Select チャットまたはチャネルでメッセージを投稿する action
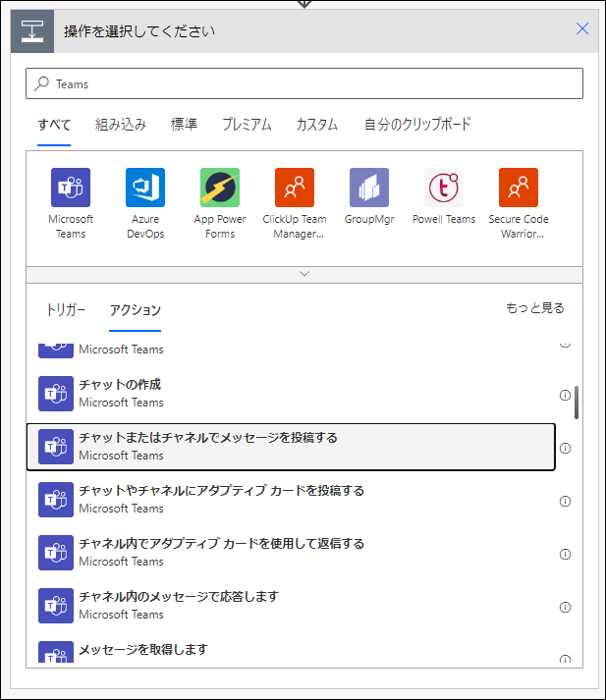This screenshot has width=606, height=700. [291, 447]
